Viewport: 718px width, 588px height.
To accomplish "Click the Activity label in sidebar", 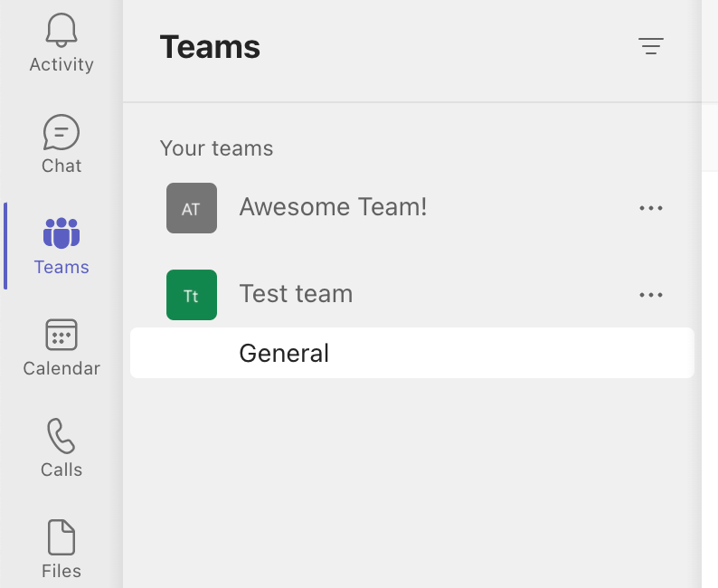I will [x=61, y=64].
